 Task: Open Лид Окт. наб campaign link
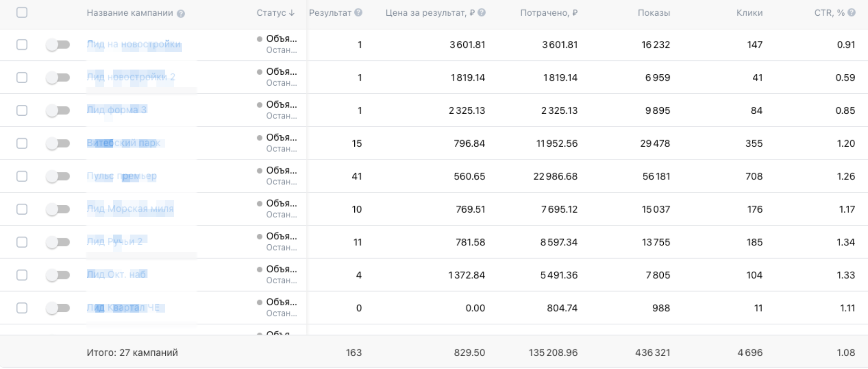click(116, 274)
